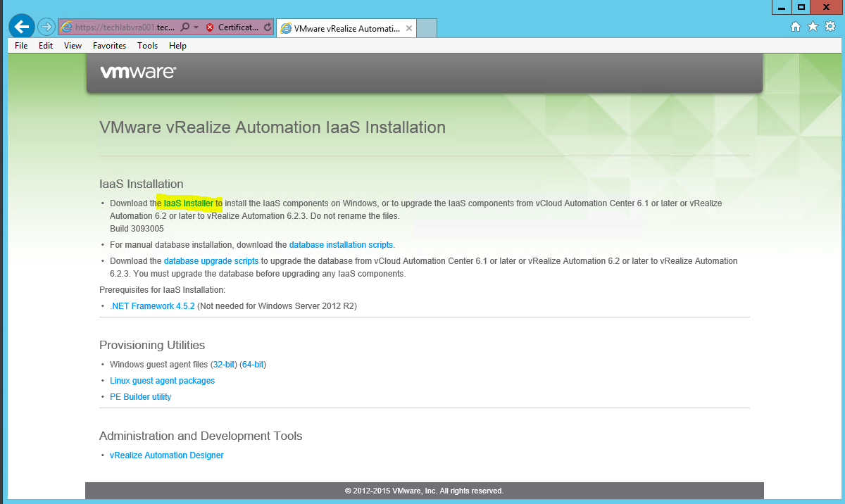Open the Tools gear icon

(830, 27)
